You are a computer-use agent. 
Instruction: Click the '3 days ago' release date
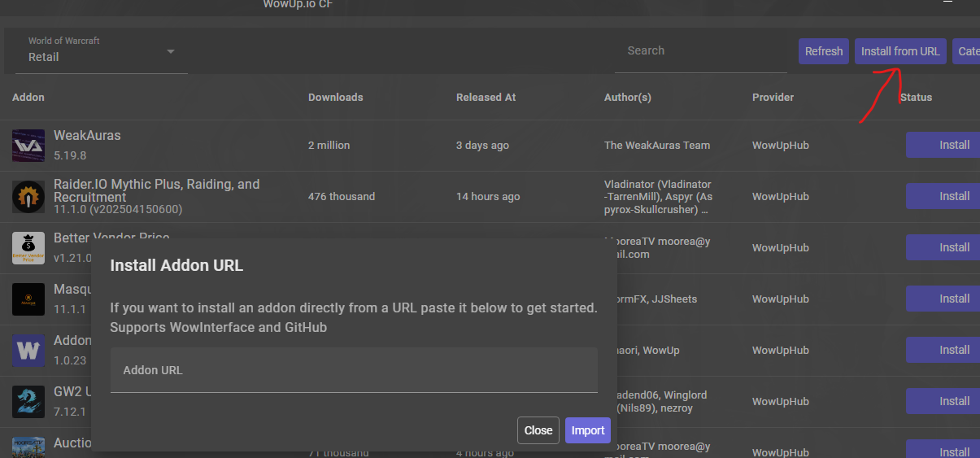482,145
